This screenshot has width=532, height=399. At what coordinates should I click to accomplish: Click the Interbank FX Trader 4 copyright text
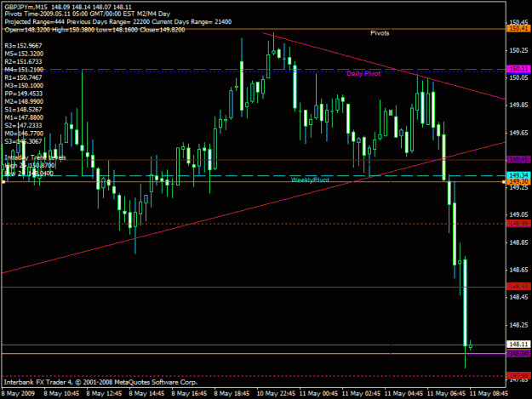[x=100, y=382]
